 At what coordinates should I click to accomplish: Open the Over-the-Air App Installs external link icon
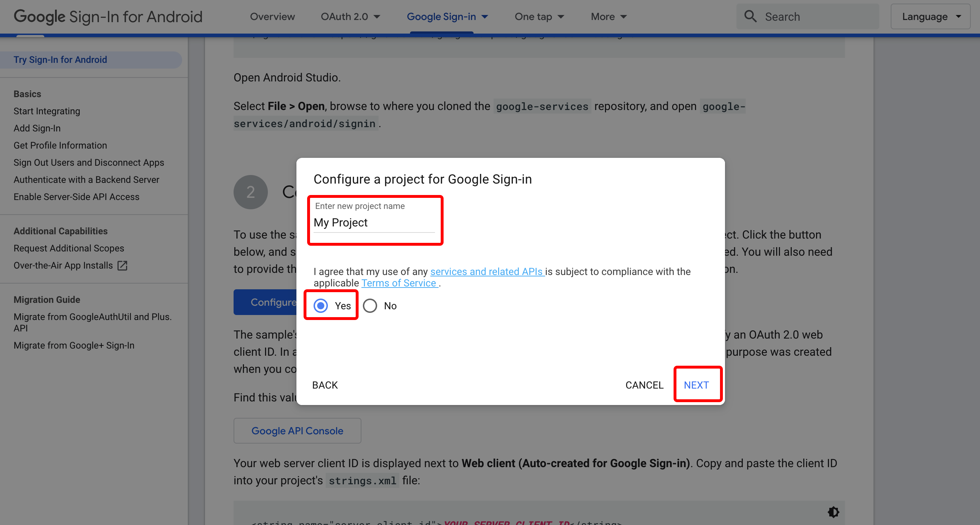122,265
